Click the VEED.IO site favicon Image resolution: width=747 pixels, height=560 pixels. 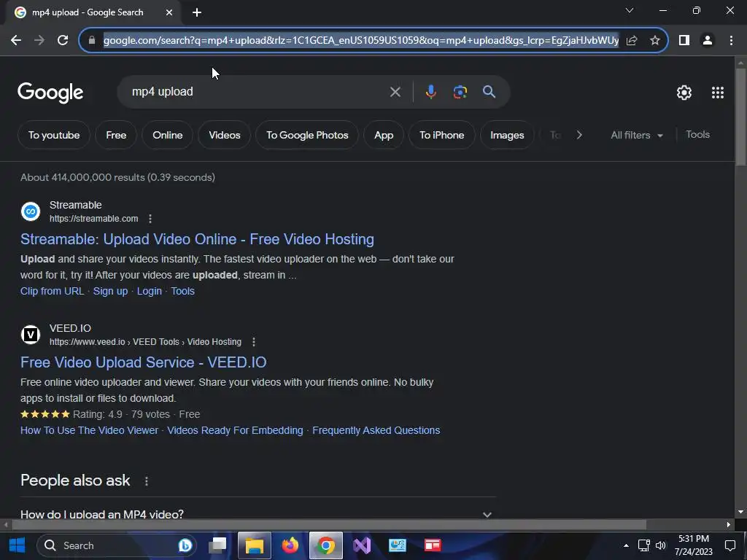coord(31,335)
